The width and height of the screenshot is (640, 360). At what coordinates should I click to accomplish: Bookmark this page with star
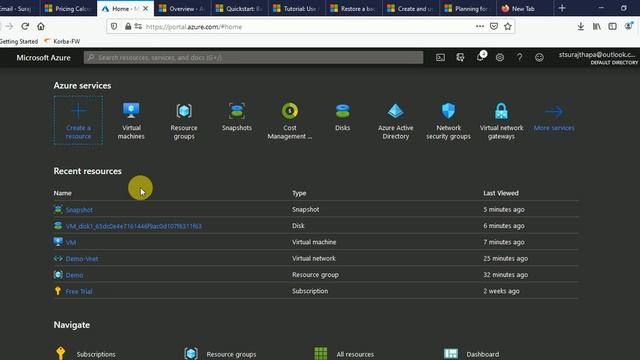(x=507, y=27)
